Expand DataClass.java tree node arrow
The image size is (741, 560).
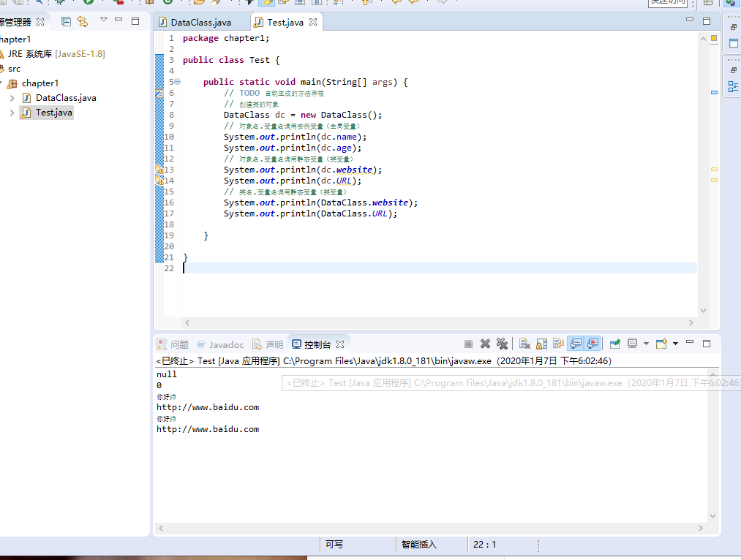coord(12,98)
